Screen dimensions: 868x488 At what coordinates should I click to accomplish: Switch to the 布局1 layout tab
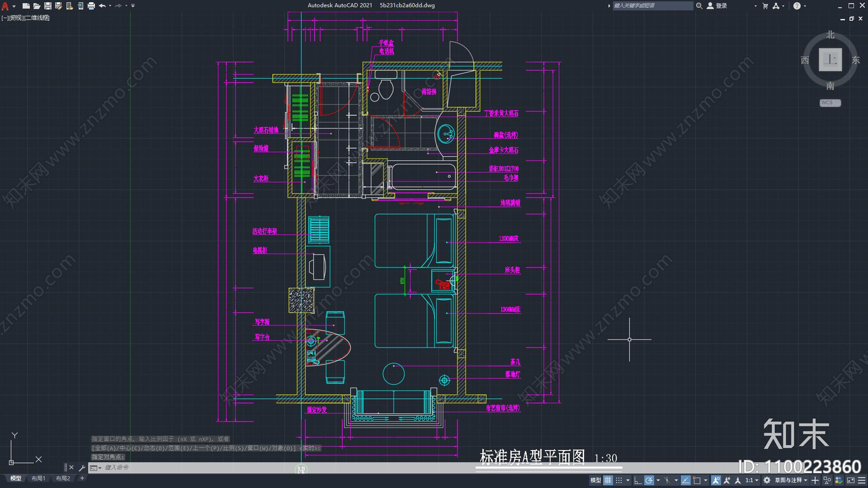pos(39,478)
